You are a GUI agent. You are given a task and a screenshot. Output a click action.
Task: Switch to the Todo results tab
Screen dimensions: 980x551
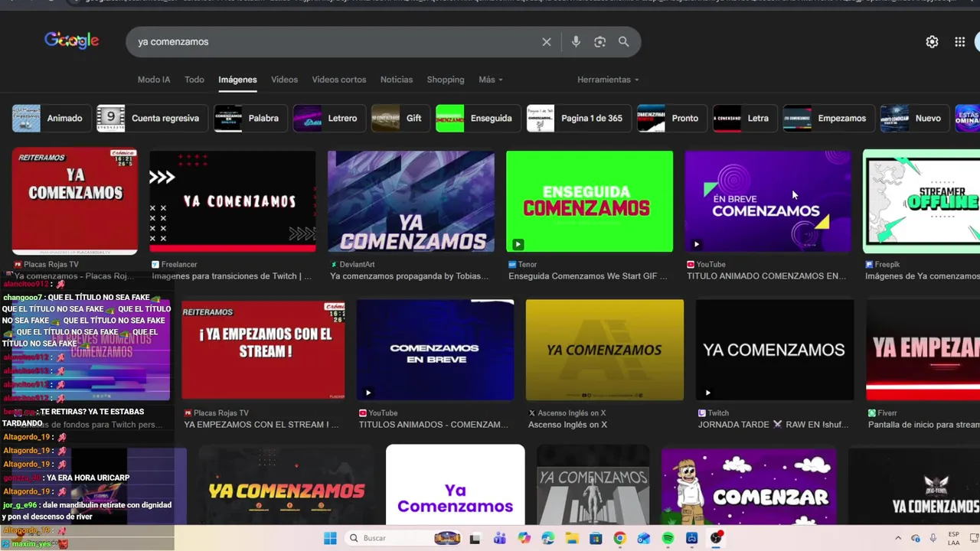pos(194,80)
